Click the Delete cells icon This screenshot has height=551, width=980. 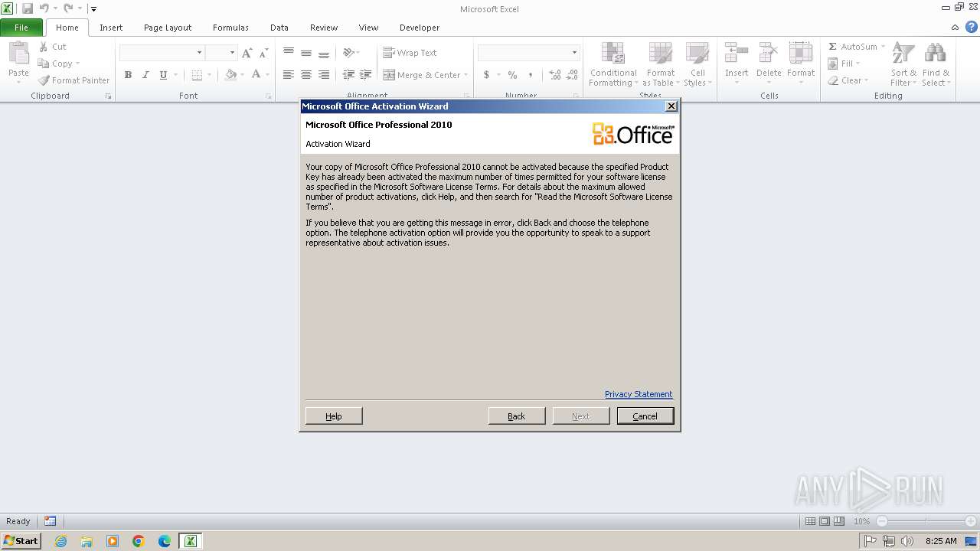[x=769, y=53]
